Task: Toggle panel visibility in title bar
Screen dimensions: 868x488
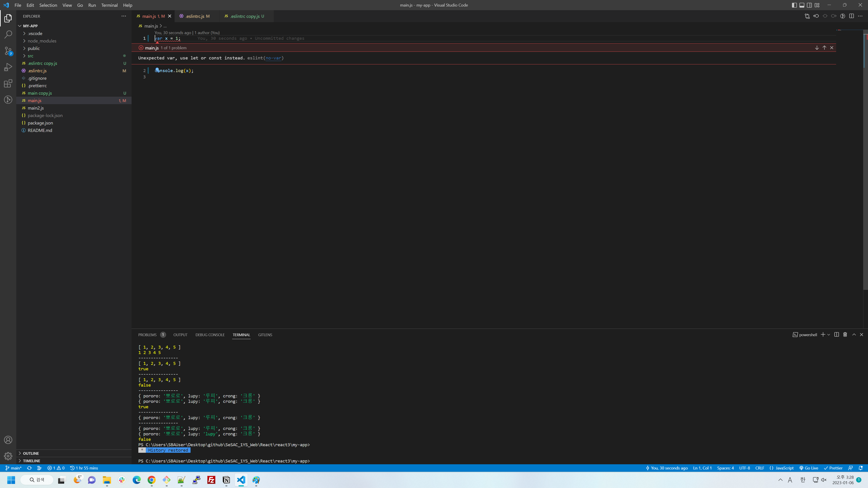Action: tap(802, 5)
